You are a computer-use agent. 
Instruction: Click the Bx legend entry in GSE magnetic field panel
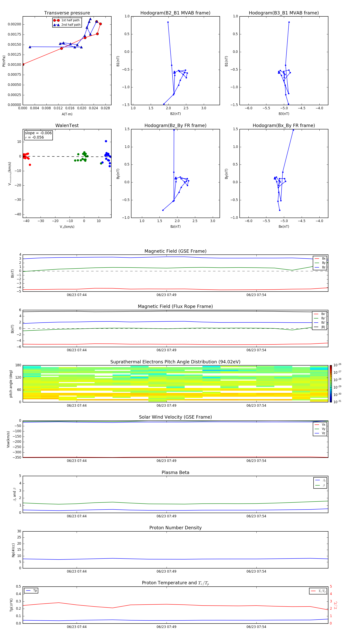tap(320, 259)
